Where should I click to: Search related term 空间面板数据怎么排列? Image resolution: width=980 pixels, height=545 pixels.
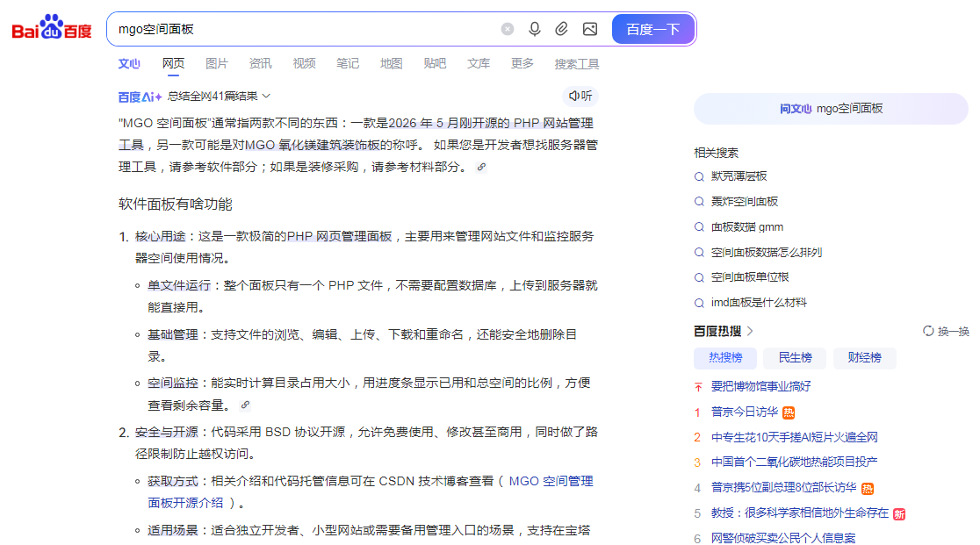[767, 252]
